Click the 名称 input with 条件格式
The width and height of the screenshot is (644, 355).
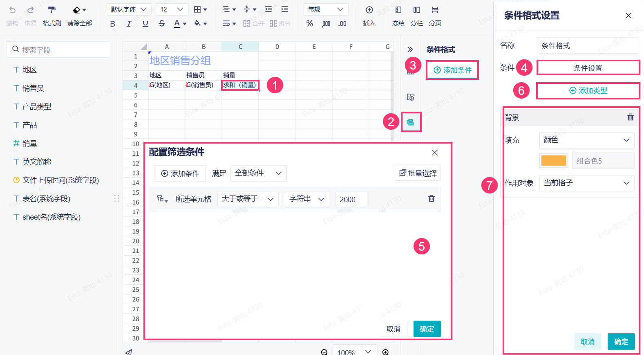coord(588,45)
